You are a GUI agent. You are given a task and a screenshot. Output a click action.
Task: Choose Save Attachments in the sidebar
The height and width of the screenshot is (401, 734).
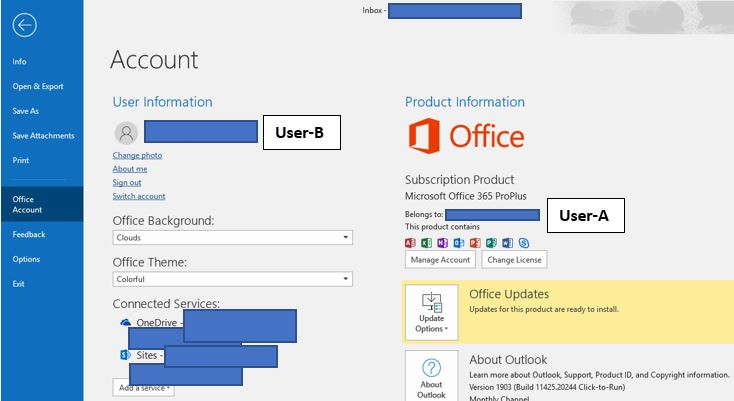44,136
